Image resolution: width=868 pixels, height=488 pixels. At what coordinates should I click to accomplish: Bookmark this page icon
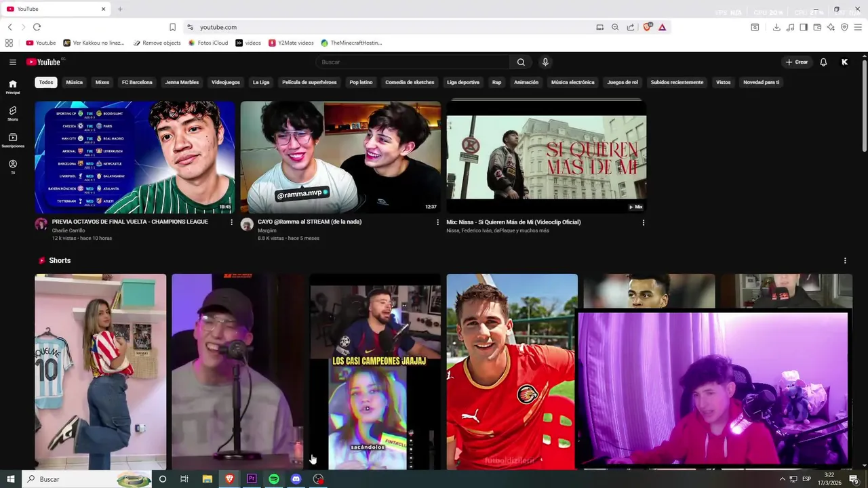point(172,27)
